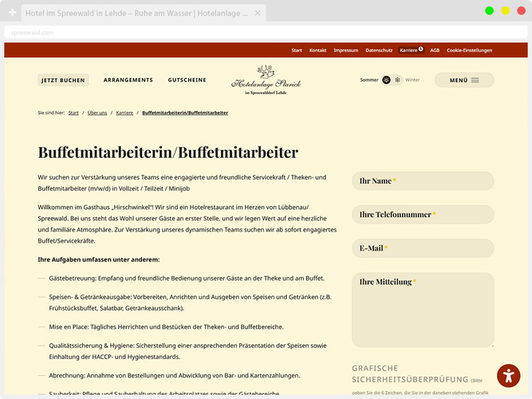Open the Gutscheine menu item

point(187,80)
